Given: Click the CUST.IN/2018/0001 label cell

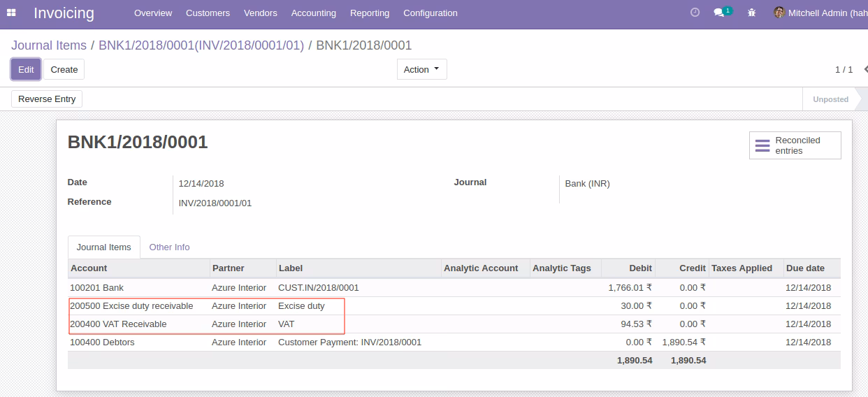Looking at the screenshot, I should tap(318, 288).
